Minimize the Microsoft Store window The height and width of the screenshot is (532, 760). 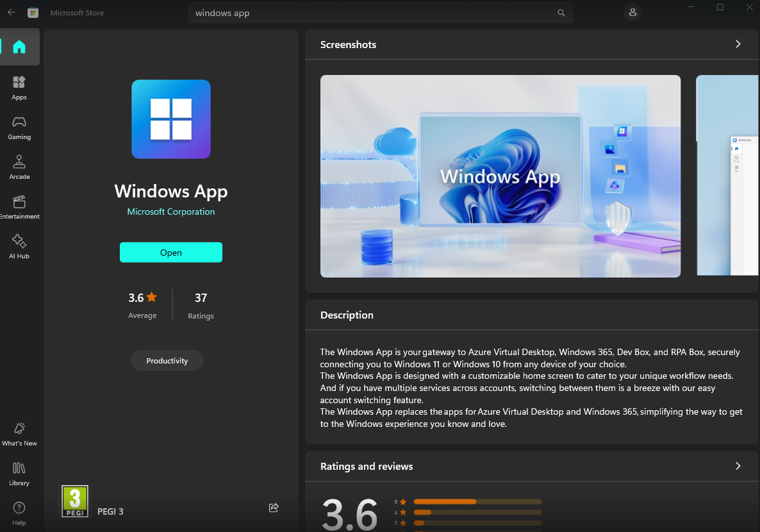click(691, 7)
